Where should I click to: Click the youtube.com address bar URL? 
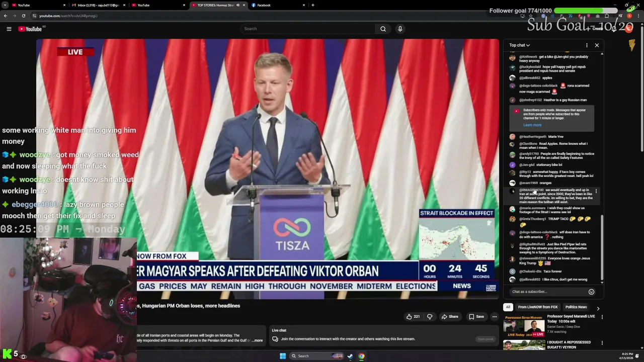68,16
